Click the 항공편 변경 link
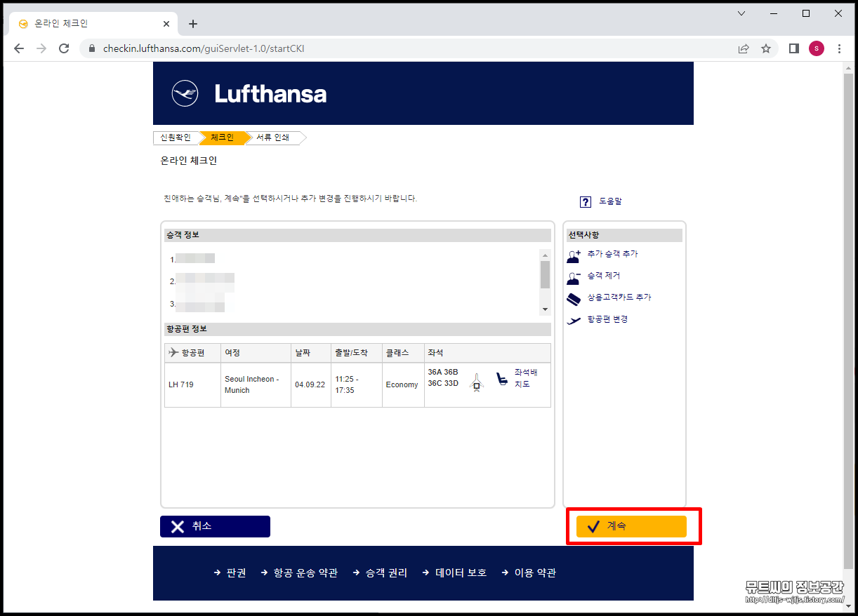 coord(607,319)
